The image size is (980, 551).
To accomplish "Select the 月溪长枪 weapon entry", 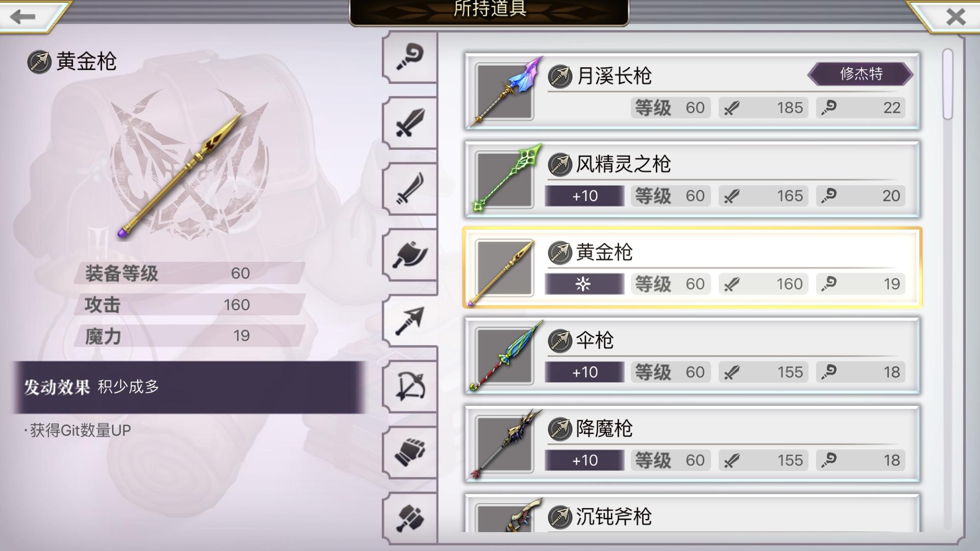I will tap(692, 91).
